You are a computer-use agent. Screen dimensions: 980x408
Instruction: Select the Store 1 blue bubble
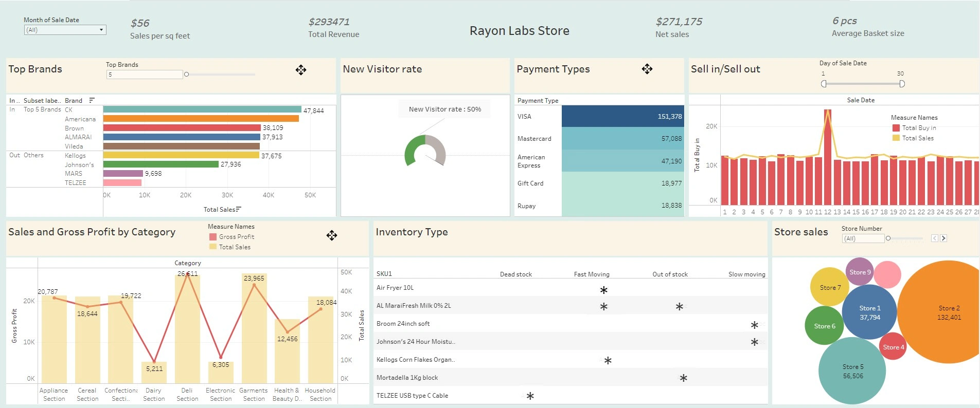(x=870, y=312)
